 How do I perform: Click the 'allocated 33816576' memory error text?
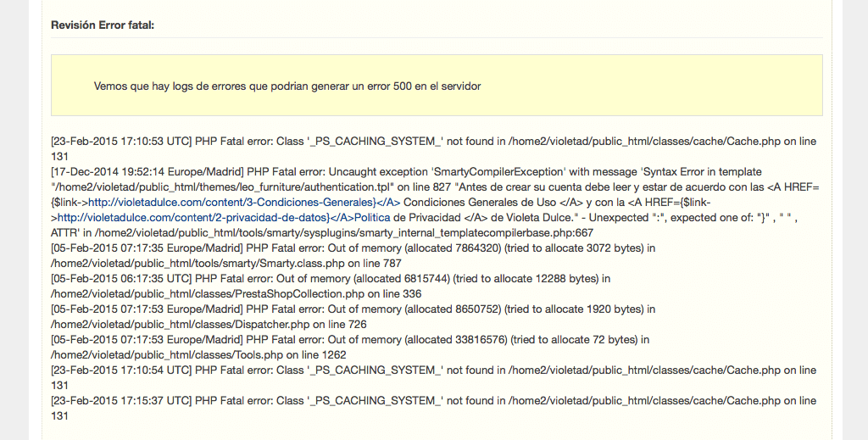456,340
